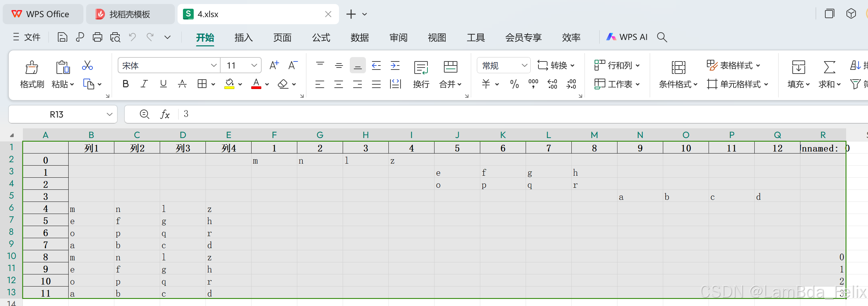
Task: Align text right
Action: point(357,84)
